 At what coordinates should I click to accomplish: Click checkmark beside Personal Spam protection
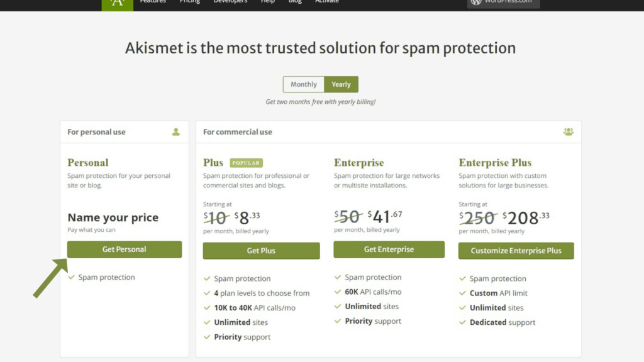pos(72,277)
